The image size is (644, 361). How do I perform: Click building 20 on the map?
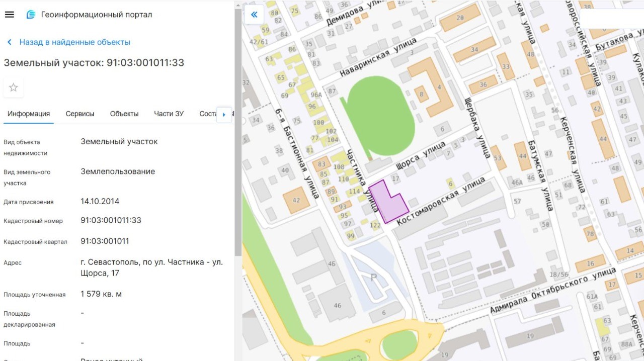click(x=460, y=18)
